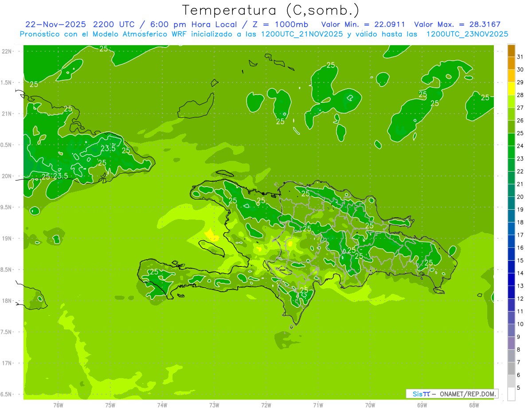The width and height of the screenshot is (532, 411).
Task: Click the '17N' latitude axis label
Action: click(x=6, y=364)
